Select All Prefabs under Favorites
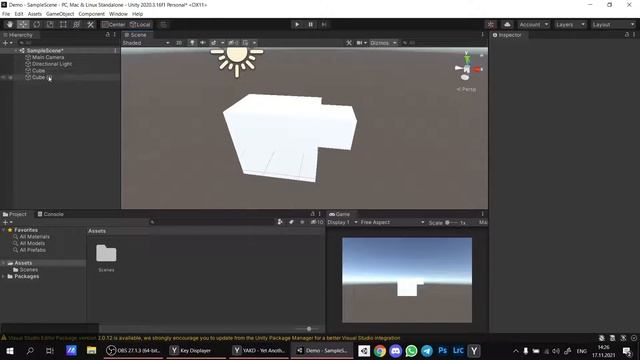 pos(33,250)
